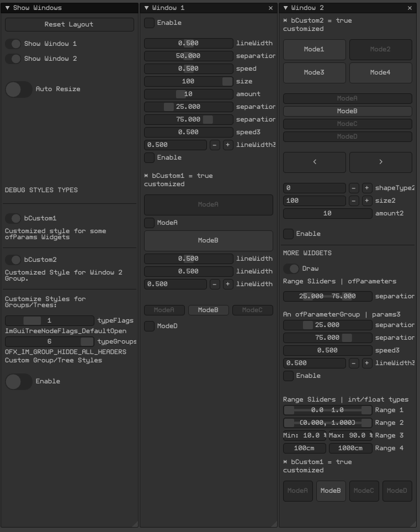
Task: Decrease lineWidth with minus button in Window 1
Action: [x=215, y=284]
